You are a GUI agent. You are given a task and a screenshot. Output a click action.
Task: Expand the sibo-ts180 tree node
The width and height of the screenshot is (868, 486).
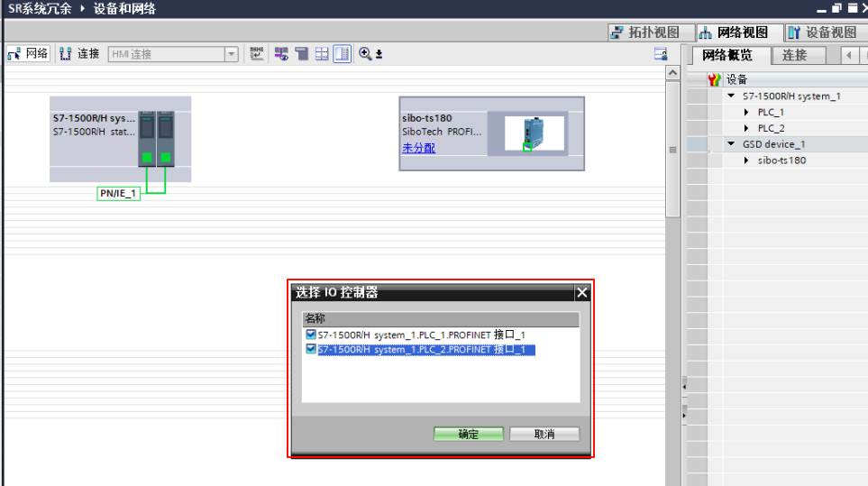(746, 160)
